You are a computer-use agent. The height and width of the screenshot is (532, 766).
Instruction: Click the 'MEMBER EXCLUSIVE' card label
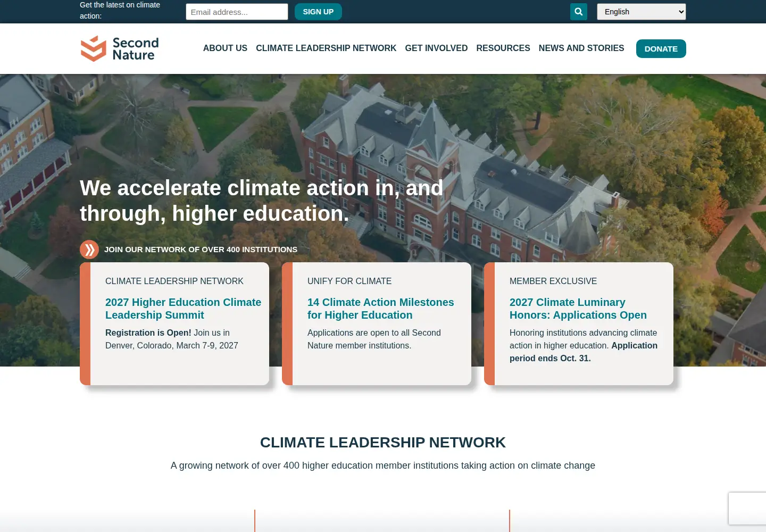point(553,281)
